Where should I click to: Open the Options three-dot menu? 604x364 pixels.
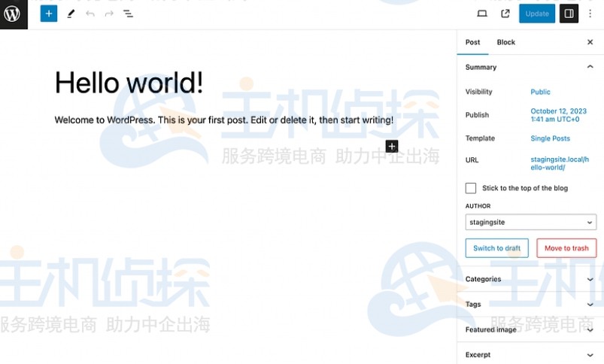click(x=590, y=14)
